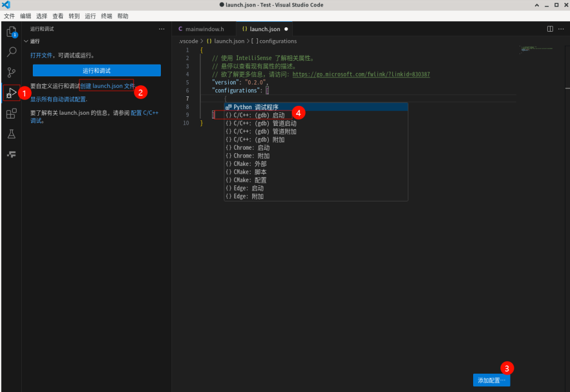Click the editor minimap preview
This screenshot has height=392, width=570.
(x=535, y=50)
